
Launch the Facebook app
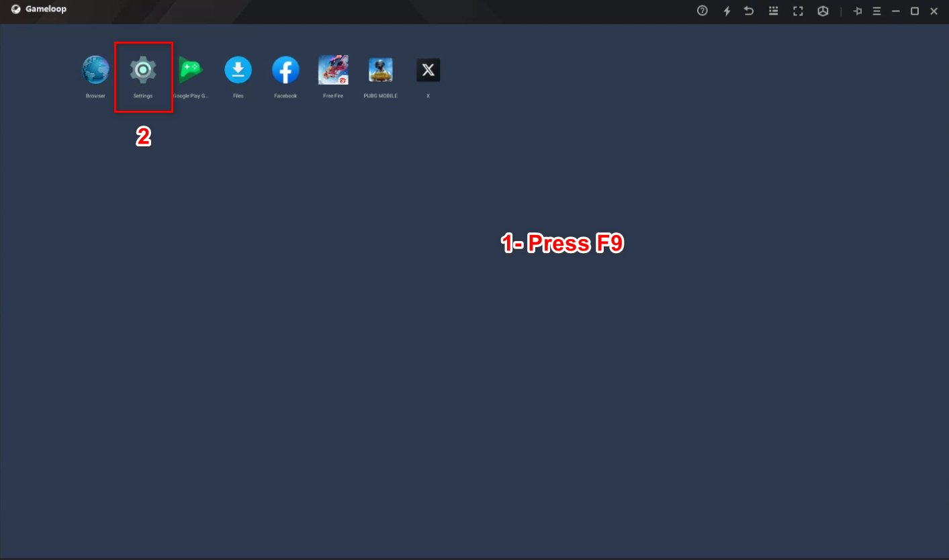[x=285, y=71]
